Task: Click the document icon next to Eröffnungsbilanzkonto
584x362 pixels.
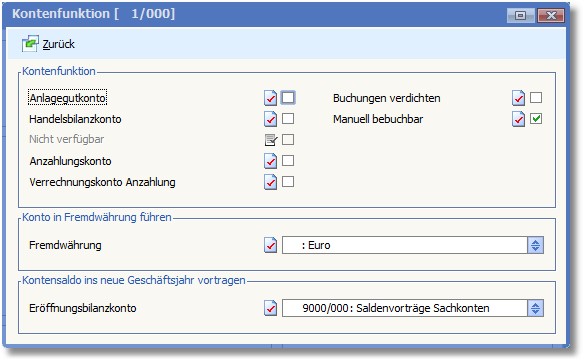Action: (270, 308)
